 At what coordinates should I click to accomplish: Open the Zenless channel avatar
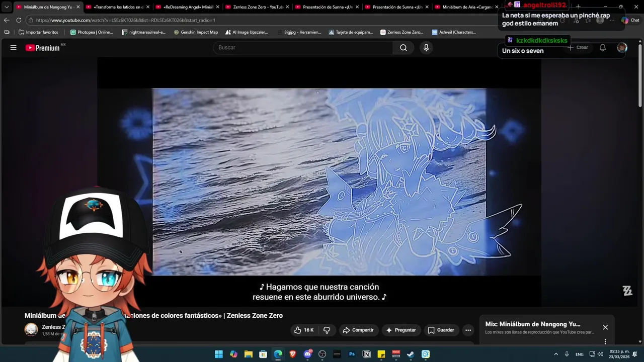(x=31, y=330)
